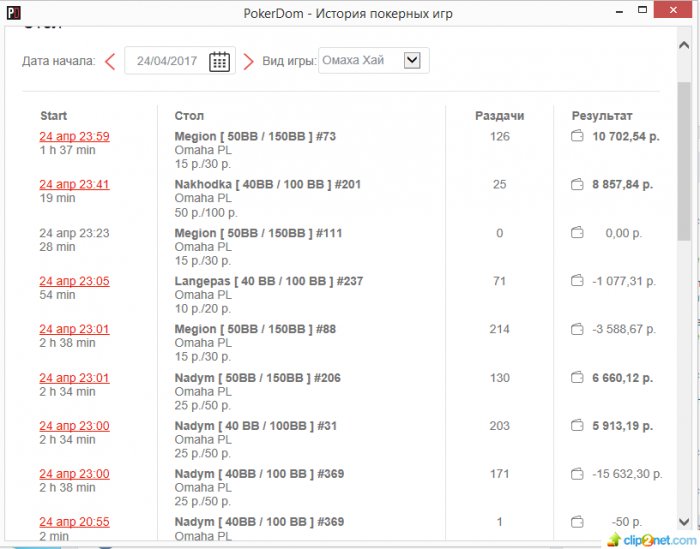This screenshot has width=700, height=549.
Task: Open session link 24 апр 23:59
Action: tap(74, 136)
